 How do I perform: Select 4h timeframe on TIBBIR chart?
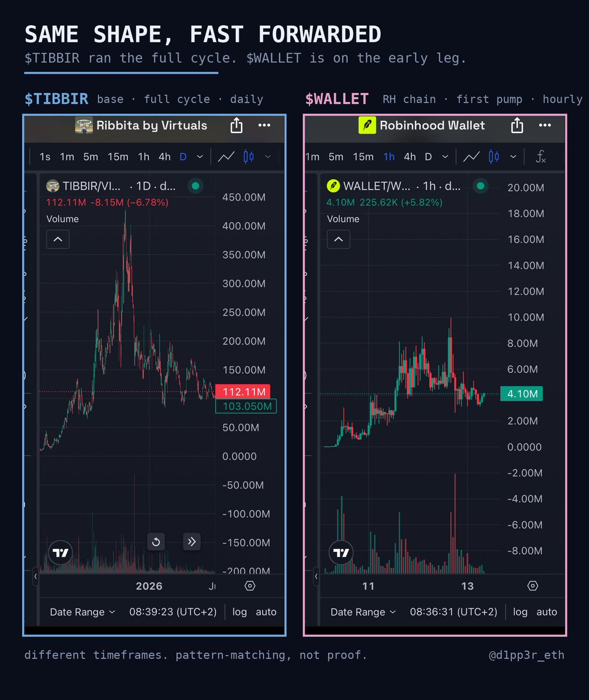(x=165, y=156)
